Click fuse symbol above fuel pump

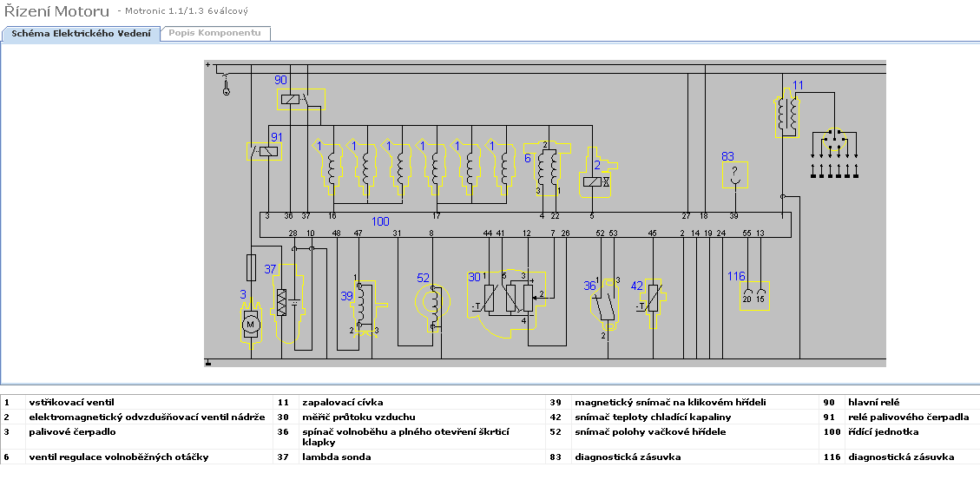251,266
